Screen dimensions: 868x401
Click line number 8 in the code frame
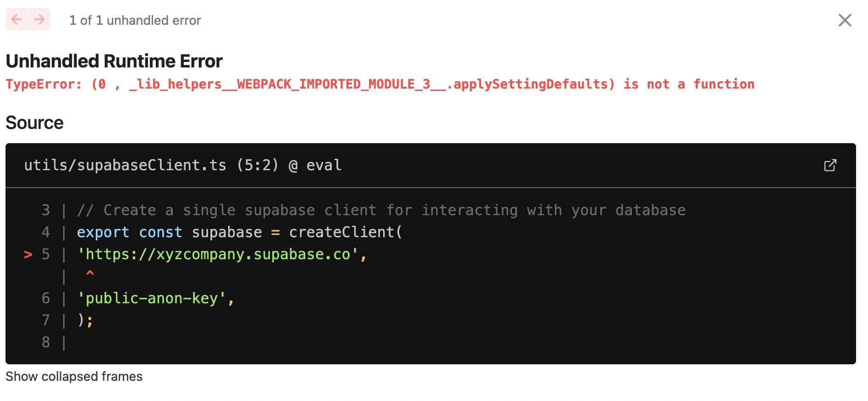coord(46,342)
